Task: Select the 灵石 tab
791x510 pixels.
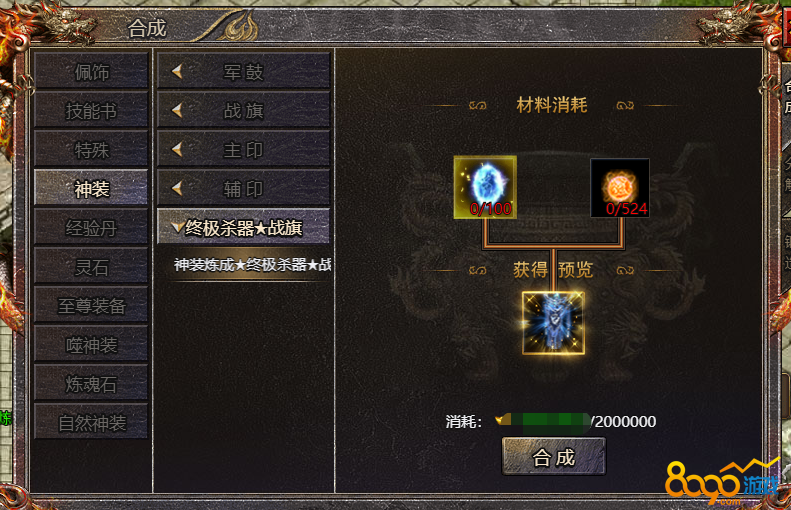Action: (91, 267)
